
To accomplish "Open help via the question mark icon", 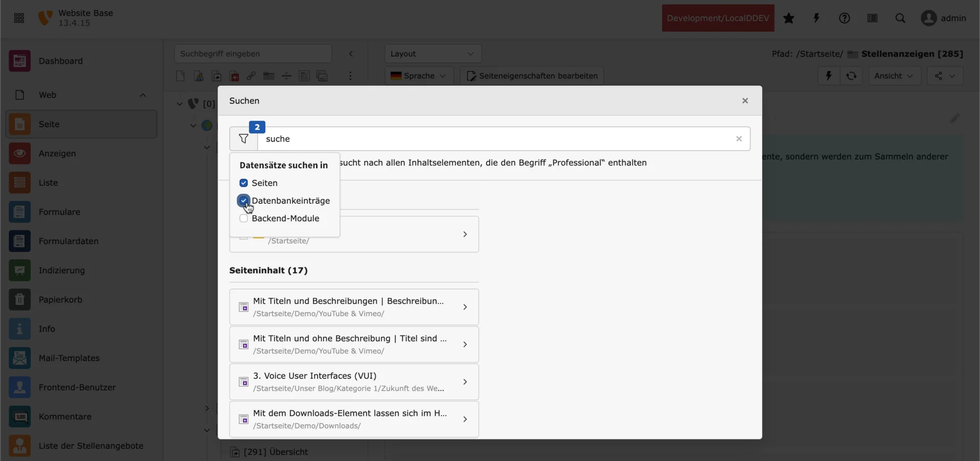I will coord(845,18).
